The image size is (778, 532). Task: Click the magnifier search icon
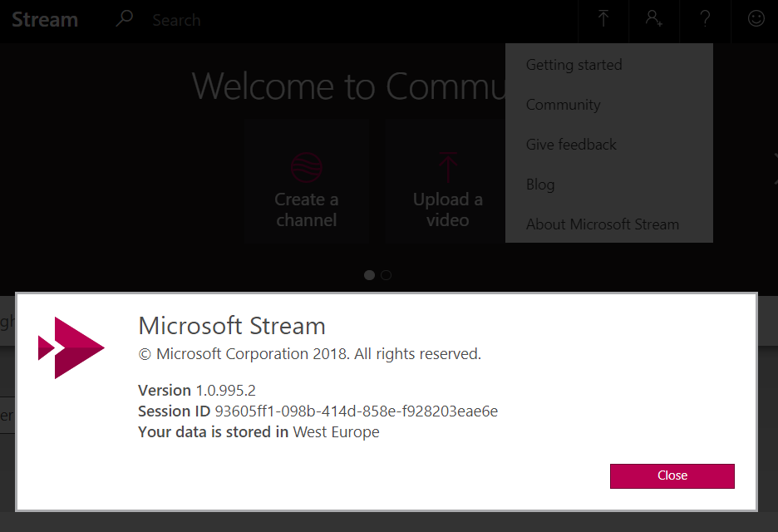click(125, 18)
